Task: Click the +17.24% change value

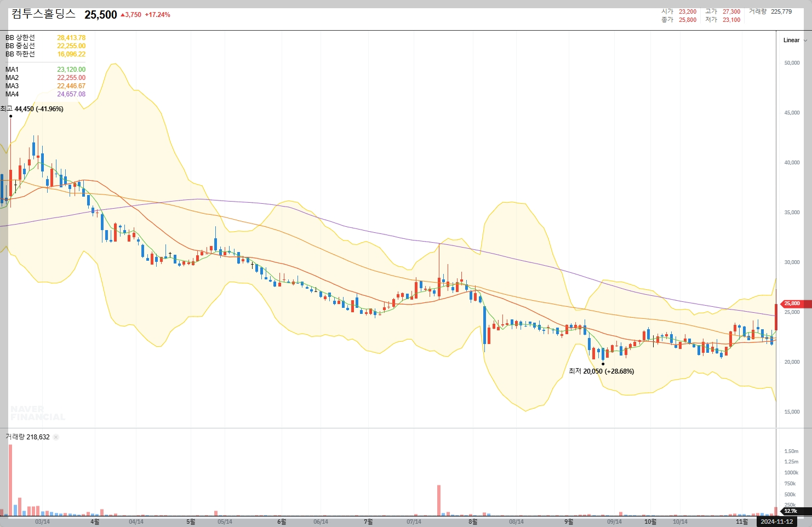Action: pos(157,15)
